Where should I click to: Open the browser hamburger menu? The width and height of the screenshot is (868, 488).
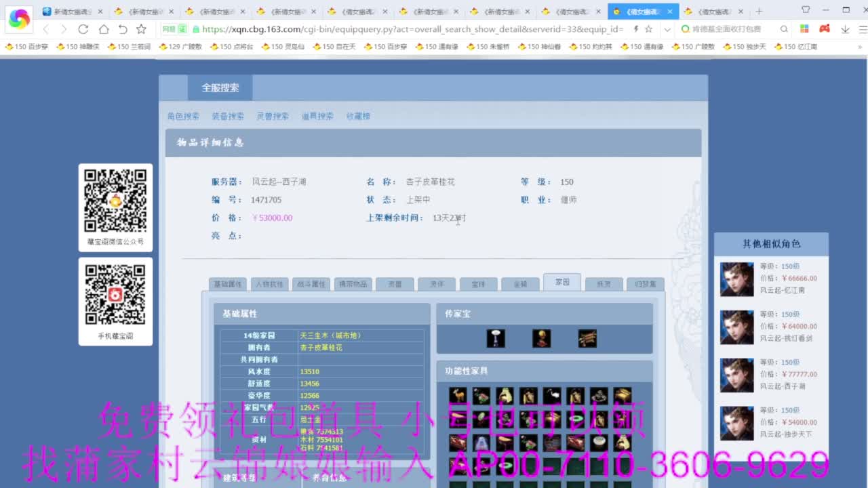tap(863, 29)
